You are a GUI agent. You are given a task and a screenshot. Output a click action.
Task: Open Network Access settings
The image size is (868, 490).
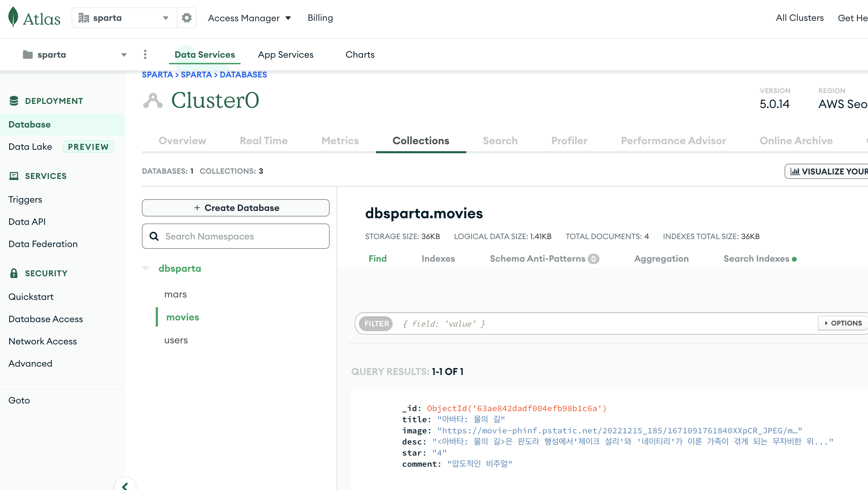[x=43, y=341]
